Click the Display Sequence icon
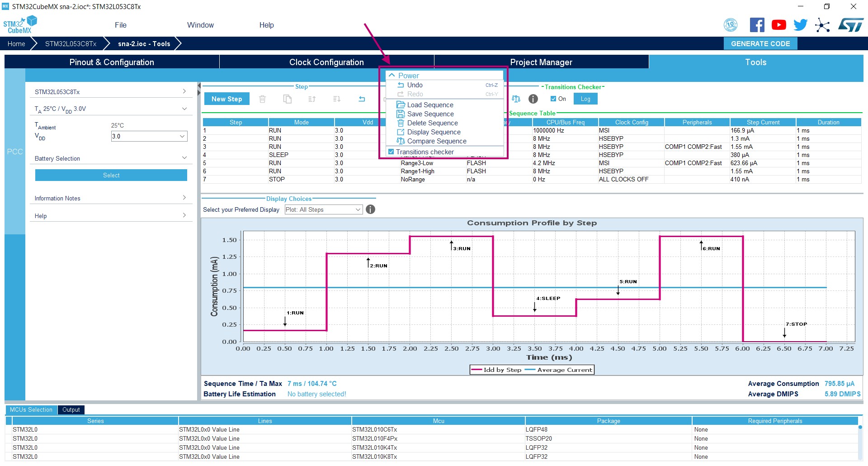 coord(401,132)
